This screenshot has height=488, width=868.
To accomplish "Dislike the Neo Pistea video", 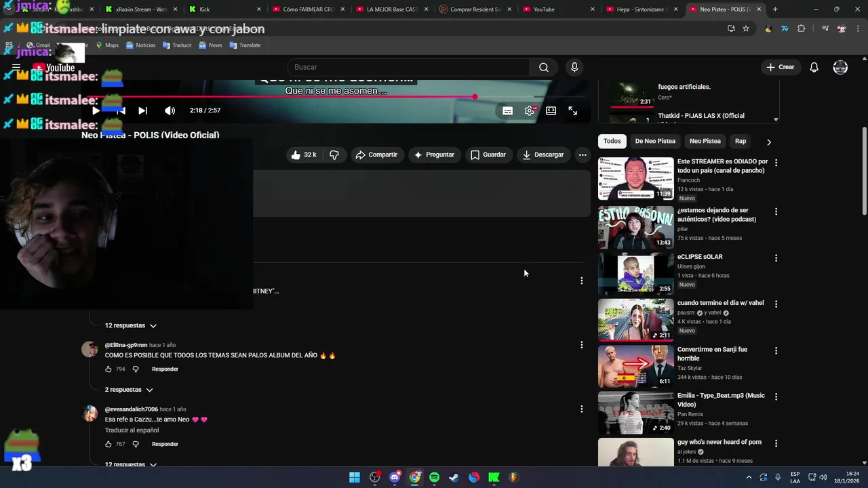I will point(334,155).
